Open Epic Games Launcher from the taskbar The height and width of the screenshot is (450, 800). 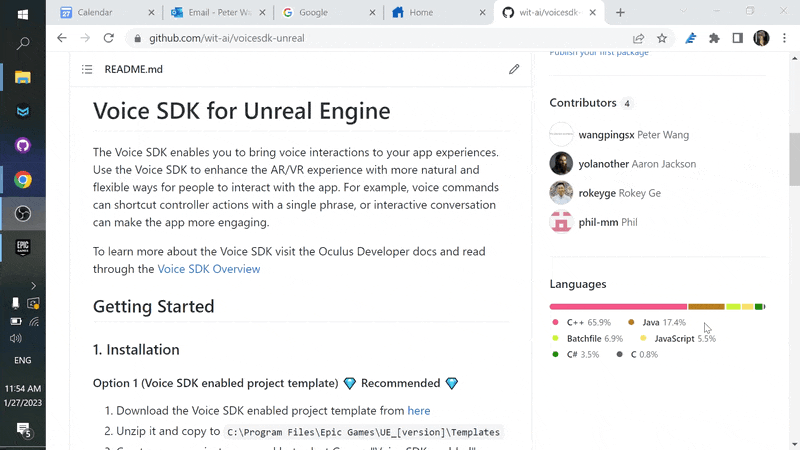pyautogui.click(x=22, y=247)
